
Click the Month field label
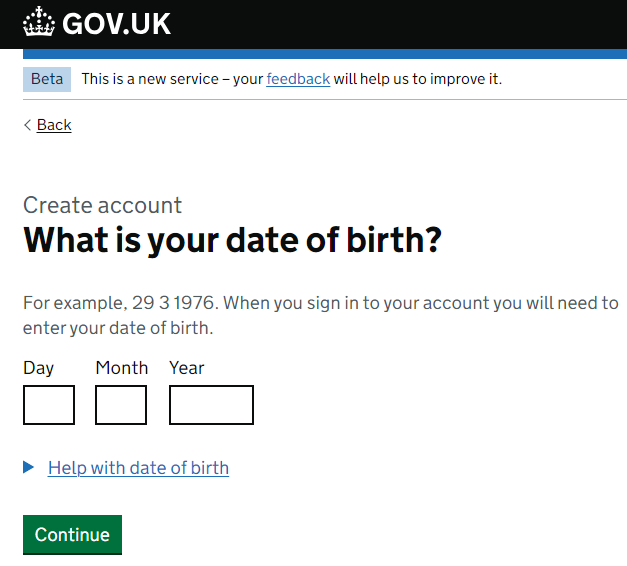pyautogui.click(x=122, y=368)
